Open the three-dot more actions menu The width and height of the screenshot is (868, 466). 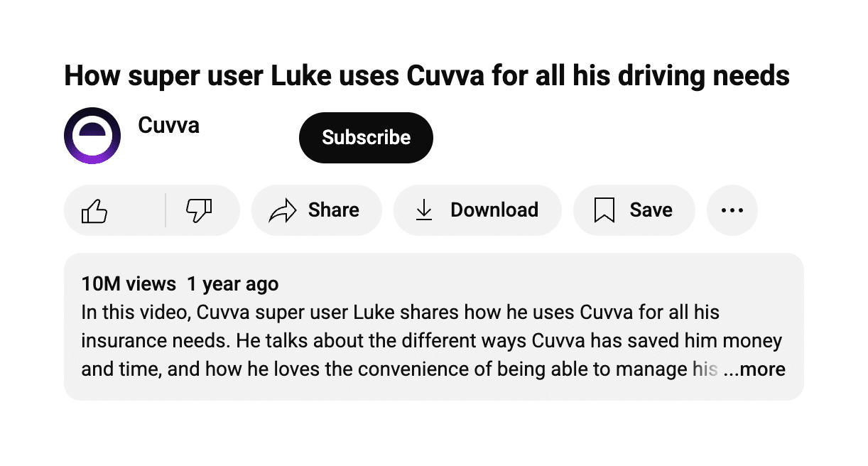pos(732,210)
